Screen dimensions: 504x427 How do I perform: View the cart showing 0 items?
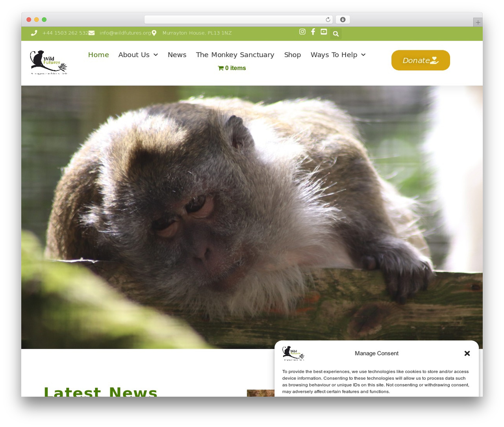(x=232, y=68)
